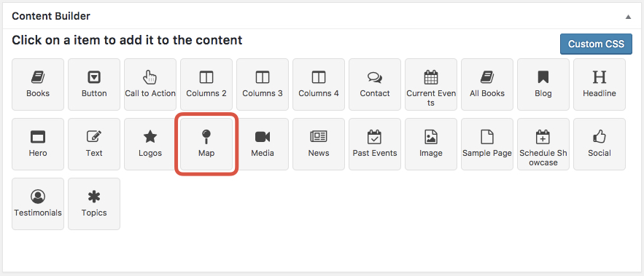Insert a Columns 3 layout
This screenshot has width=644, height=276.
tap(263, 84)
